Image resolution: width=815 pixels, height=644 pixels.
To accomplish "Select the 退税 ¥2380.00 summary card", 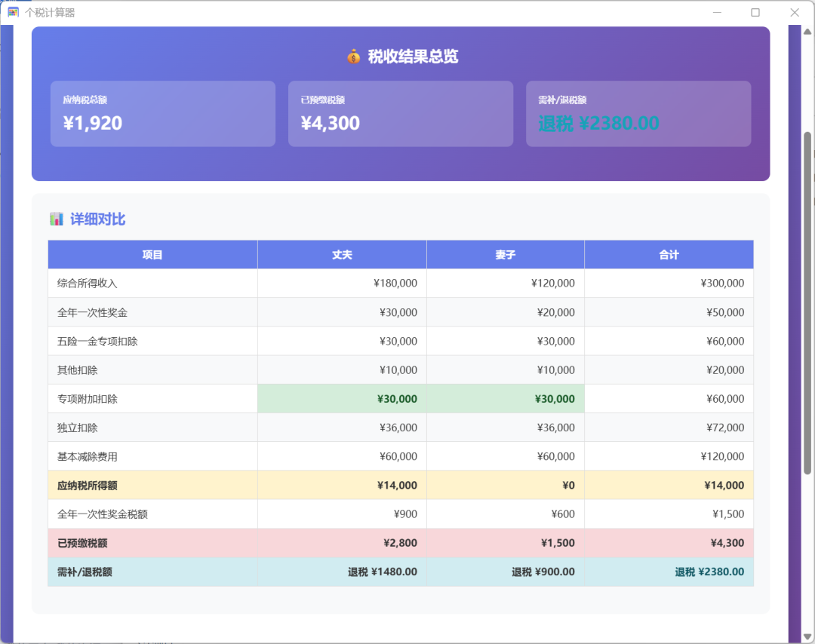I will coord(638,112).
